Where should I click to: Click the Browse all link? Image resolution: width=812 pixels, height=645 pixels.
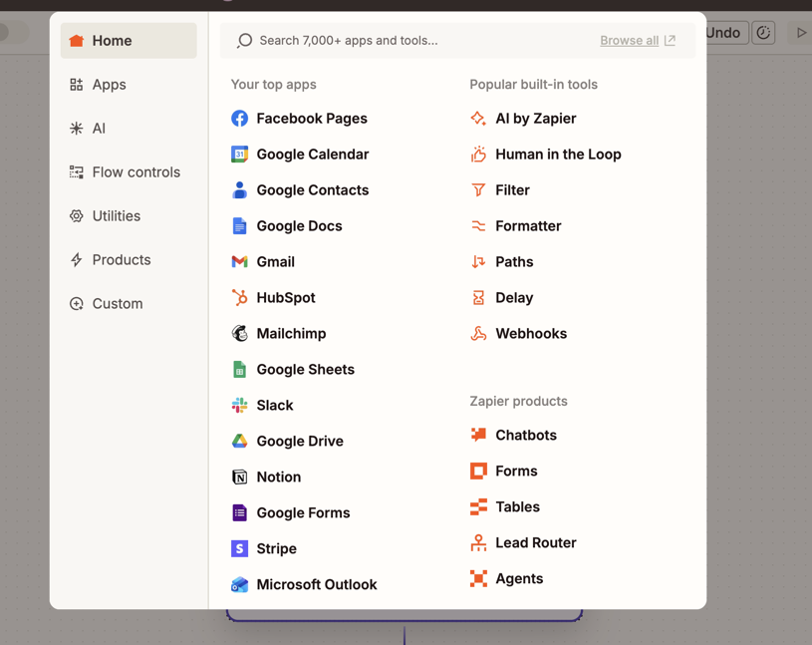coord(638,41)
